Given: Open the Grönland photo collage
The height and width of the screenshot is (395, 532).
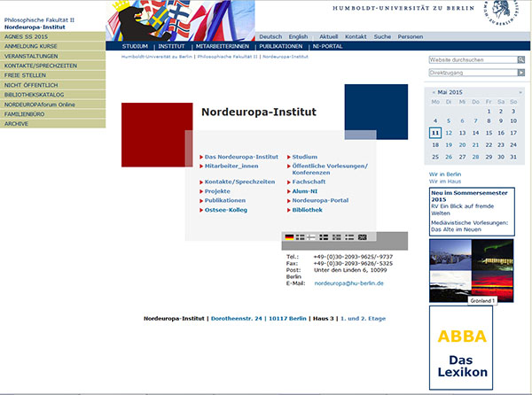Looking at the screenshot, I should click(x=472, y=271).
